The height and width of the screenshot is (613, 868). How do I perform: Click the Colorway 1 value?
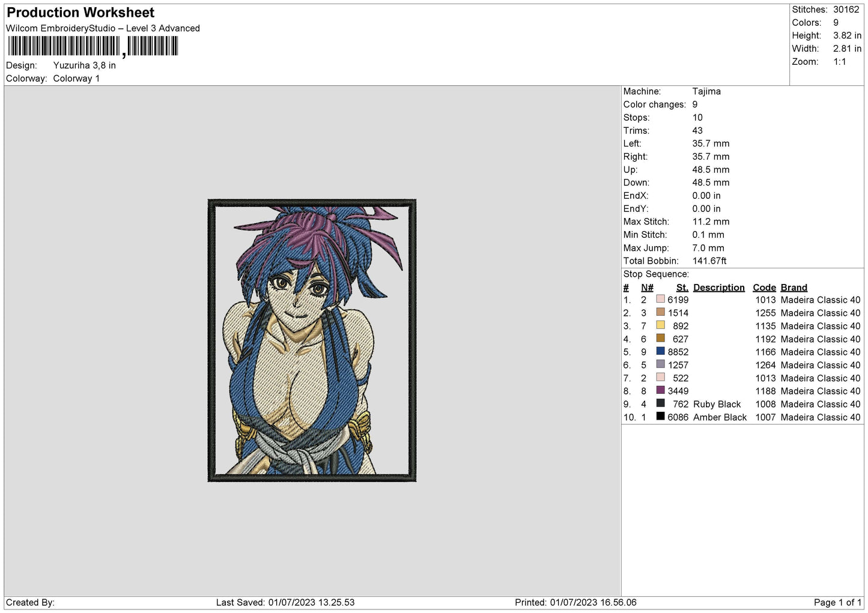pos(76,79)
